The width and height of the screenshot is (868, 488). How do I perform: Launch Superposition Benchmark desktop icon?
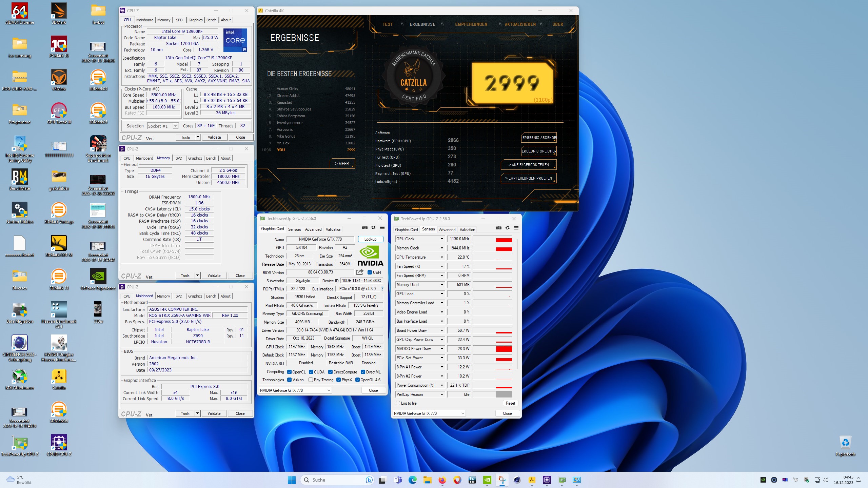pos(98,149)
